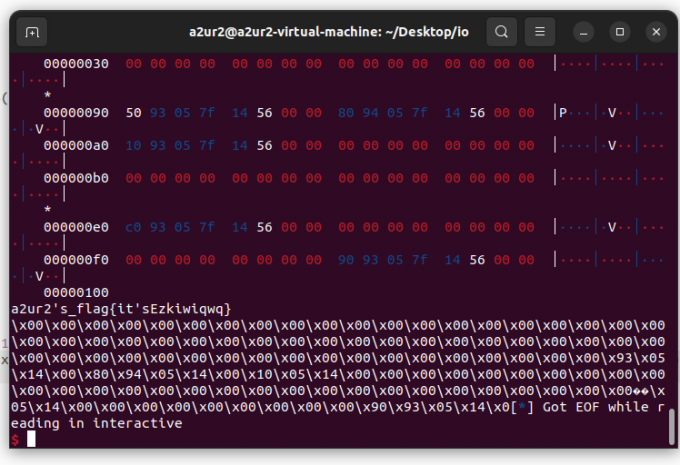Click the cursor block at the $ prompt
The image size is (680, 465).
(x=31, y=439)
